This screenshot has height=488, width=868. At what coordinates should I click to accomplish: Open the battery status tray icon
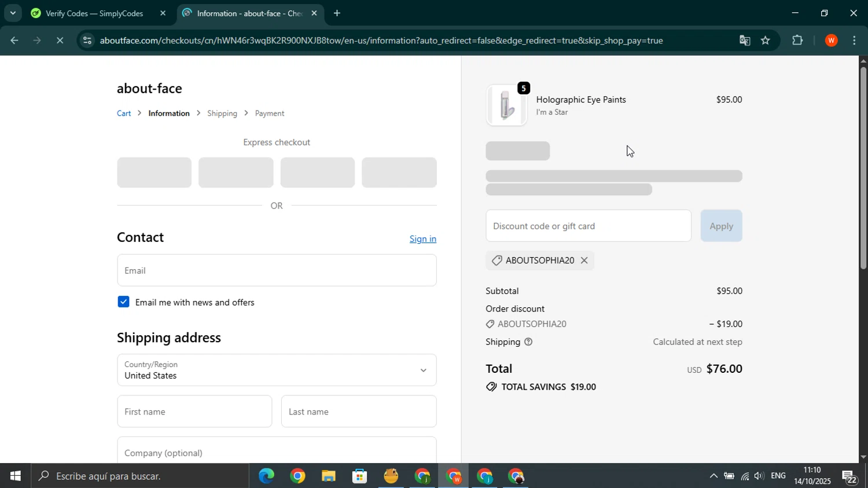coord(729,476)
